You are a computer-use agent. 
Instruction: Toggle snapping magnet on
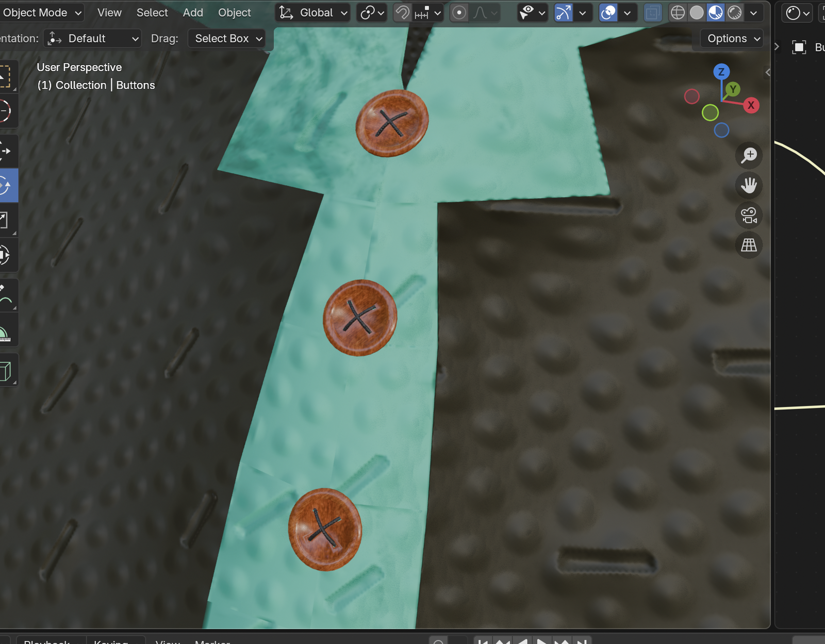tap(402, 13)
